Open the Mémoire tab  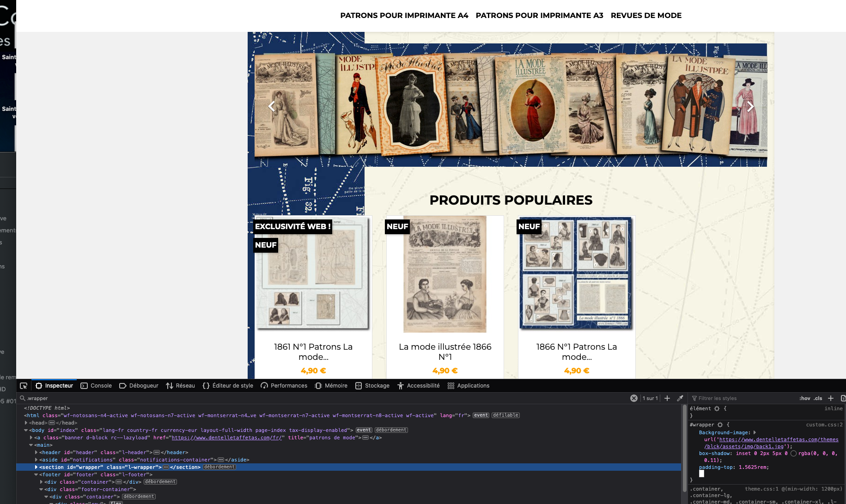coord(331,386)
